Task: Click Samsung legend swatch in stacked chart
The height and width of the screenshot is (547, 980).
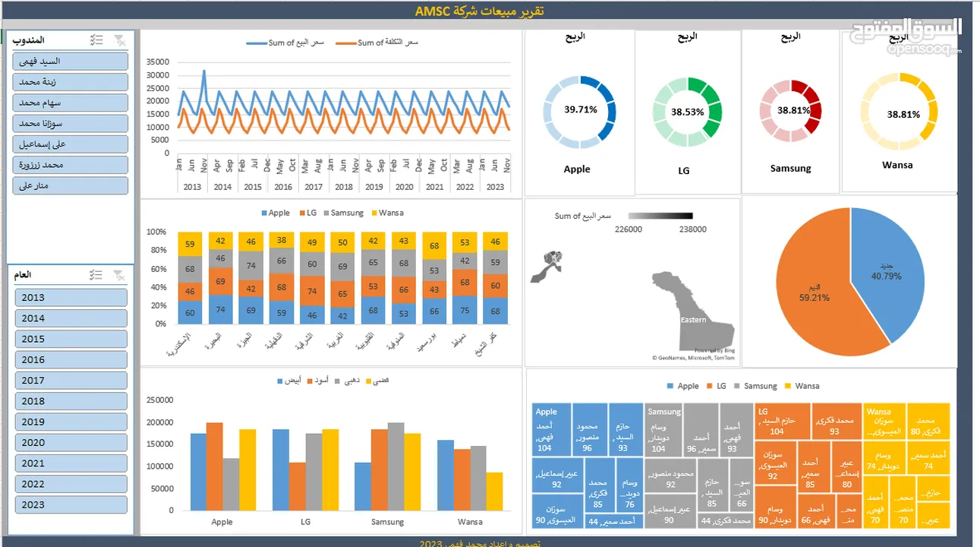Action: (325, 213)
